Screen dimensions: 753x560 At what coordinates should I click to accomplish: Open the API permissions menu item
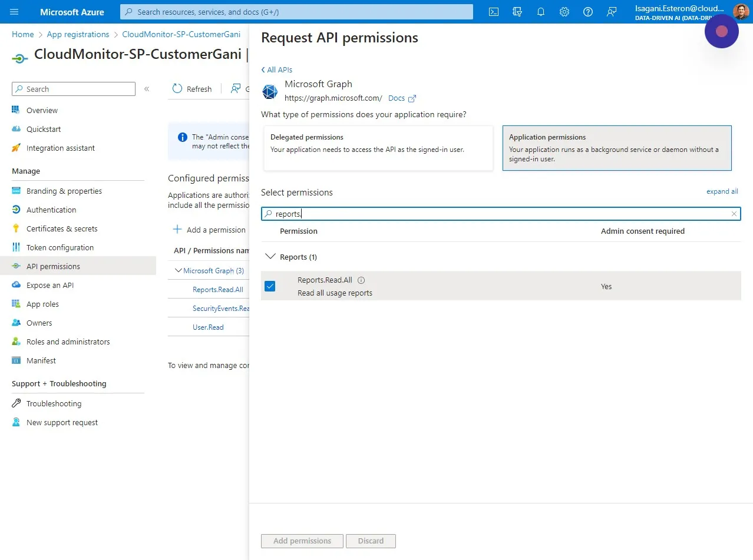point(78,266)
